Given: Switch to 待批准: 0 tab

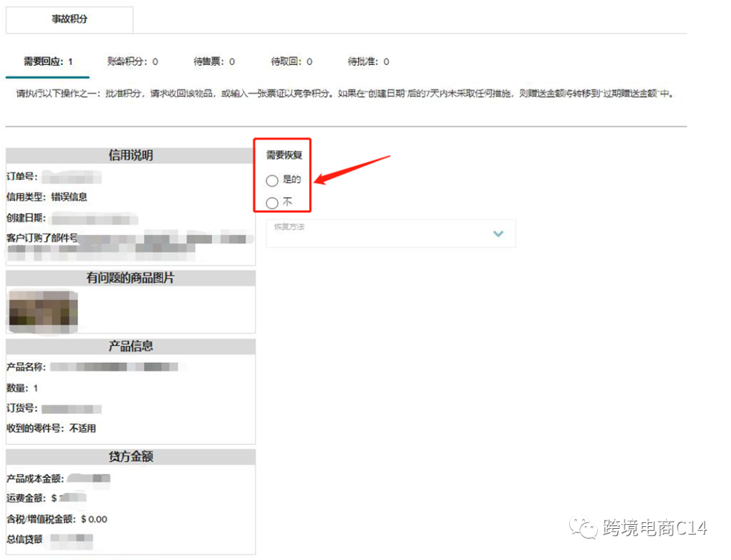Looking at the screenshot, I should [368, 62].
